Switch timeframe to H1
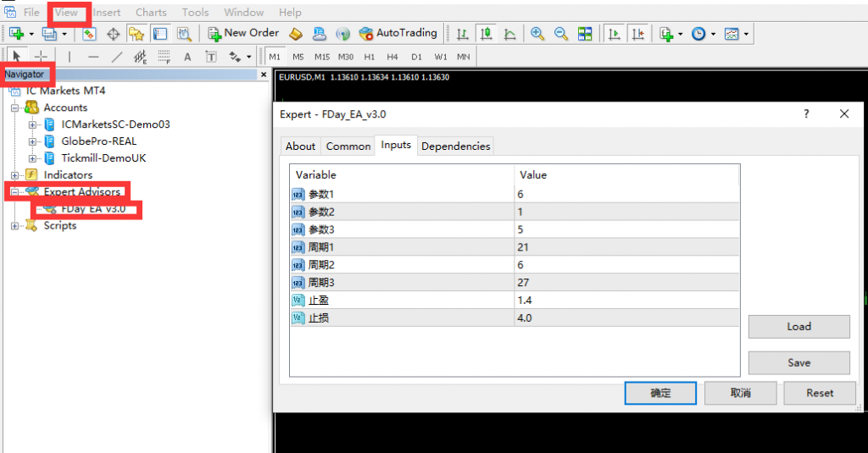The width and height of the screenshot is (868, 453). [370, 57]
